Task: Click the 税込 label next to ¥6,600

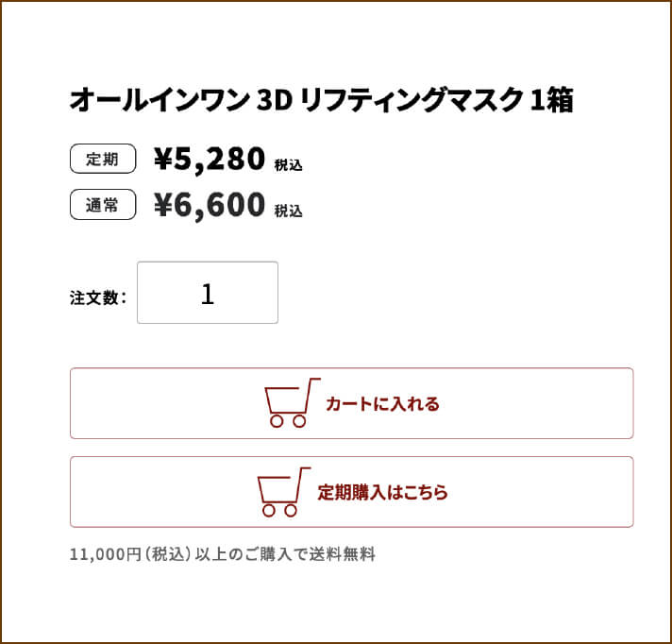Action: (x=288, y=211)
